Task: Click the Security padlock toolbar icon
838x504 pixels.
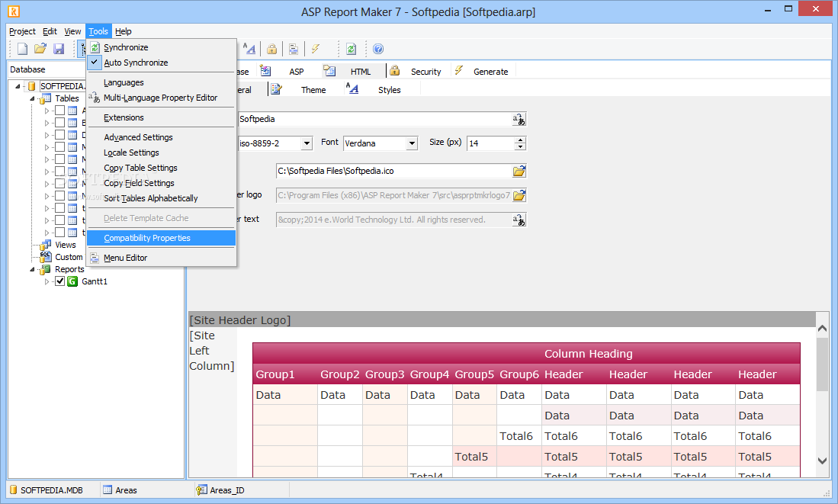Action: (271, 49)
